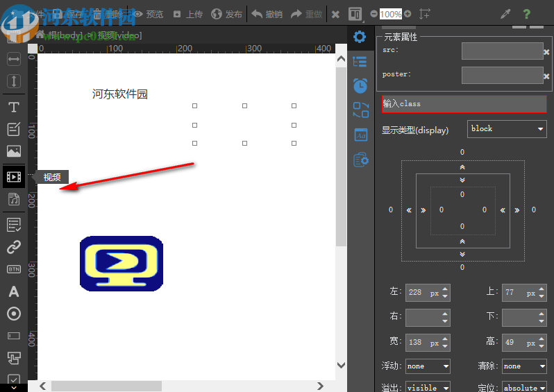Image resolution: width=554 pixels, height=392 pixels.
Task: Click the empty 右 right value field
Action: tap(428, 318)
